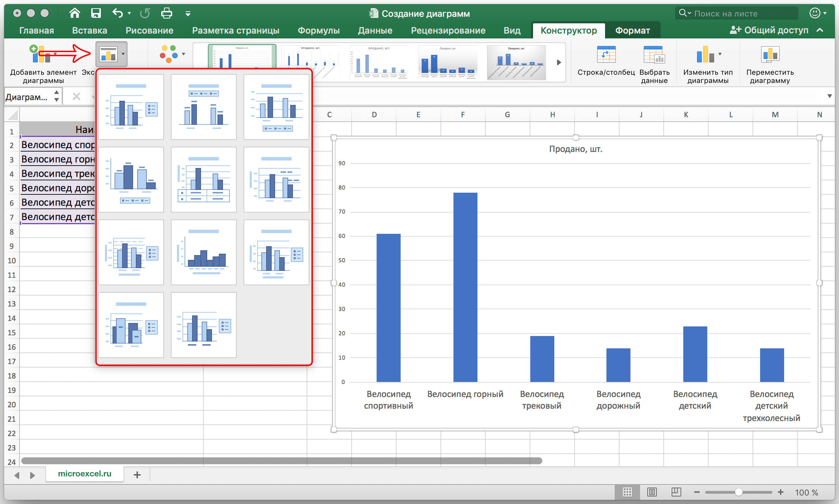The image size is (839, 504).
Task: Switch to Page Layout view in status bar
Action: pyautogui.click(x=652, y=492)
